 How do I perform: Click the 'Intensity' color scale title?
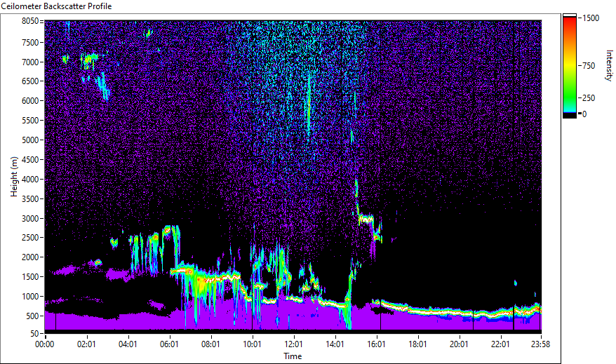[x=609, y=65]
